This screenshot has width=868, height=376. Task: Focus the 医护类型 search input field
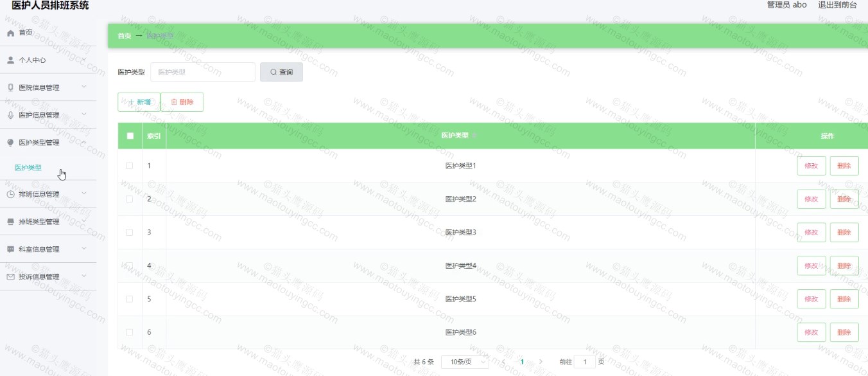point(203,72)
